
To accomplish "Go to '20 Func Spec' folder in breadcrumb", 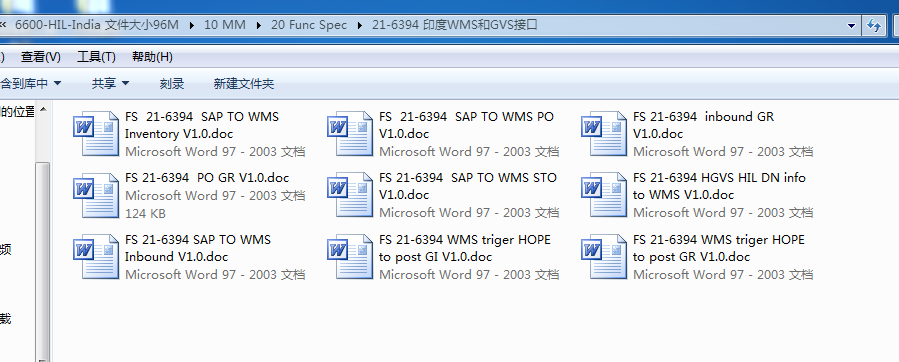I will (309, 25).
